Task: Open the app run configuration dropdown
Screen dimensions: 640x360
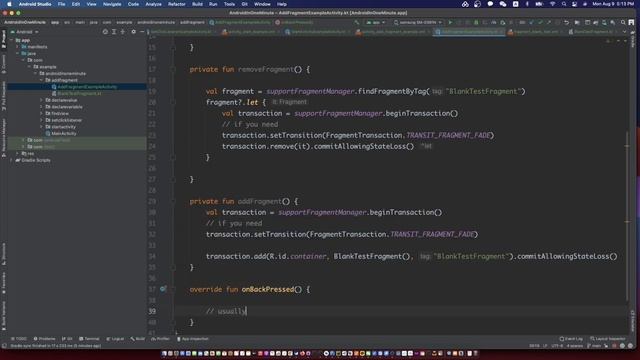Action: coord(376,22)
